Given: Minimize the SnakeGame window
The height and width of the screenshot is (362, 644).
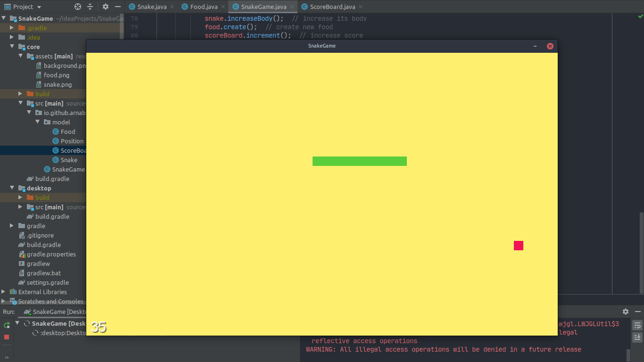Looking at the screenshot, I should tap(535, 46).
